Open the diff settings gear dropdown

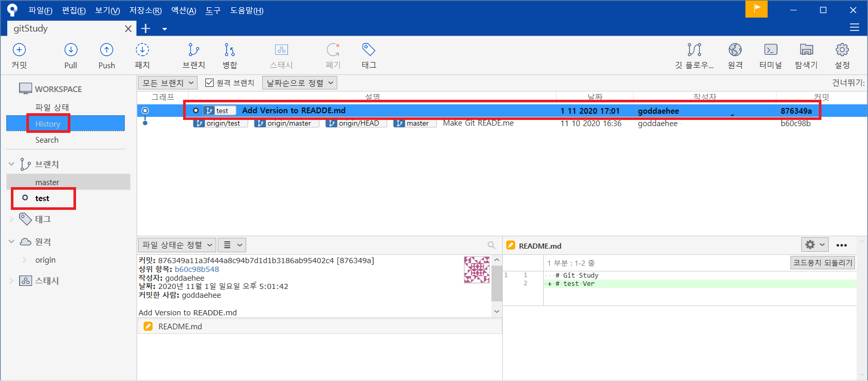pyautogui.click(x=815, y=245)
